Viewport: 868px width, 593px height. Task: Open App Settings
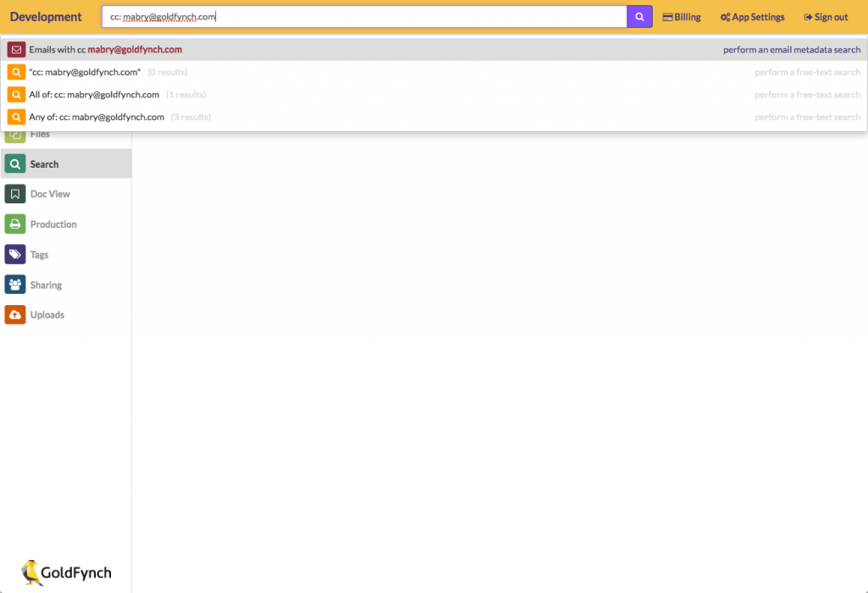click(751, 16)
